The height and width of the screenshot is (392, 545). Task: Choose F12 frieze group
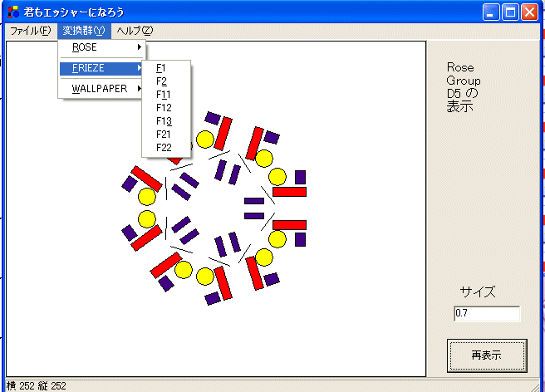[166, 108]
